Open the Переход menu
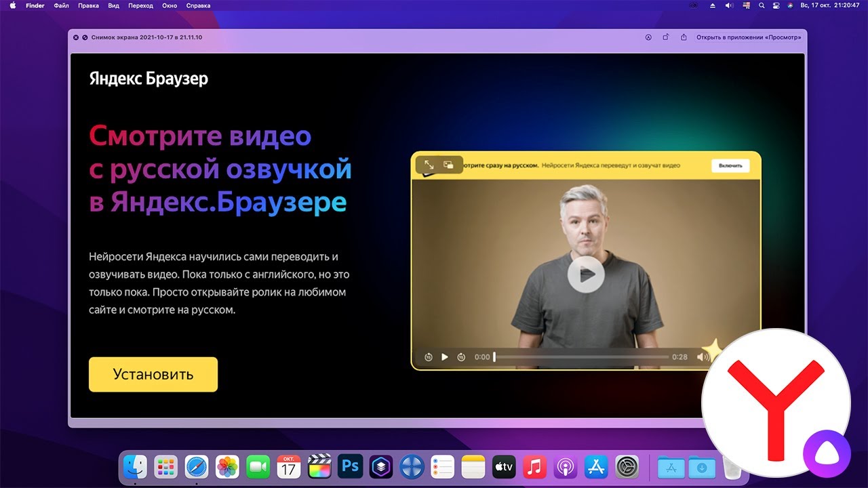The image size is (868, 488). coord(140,5)
